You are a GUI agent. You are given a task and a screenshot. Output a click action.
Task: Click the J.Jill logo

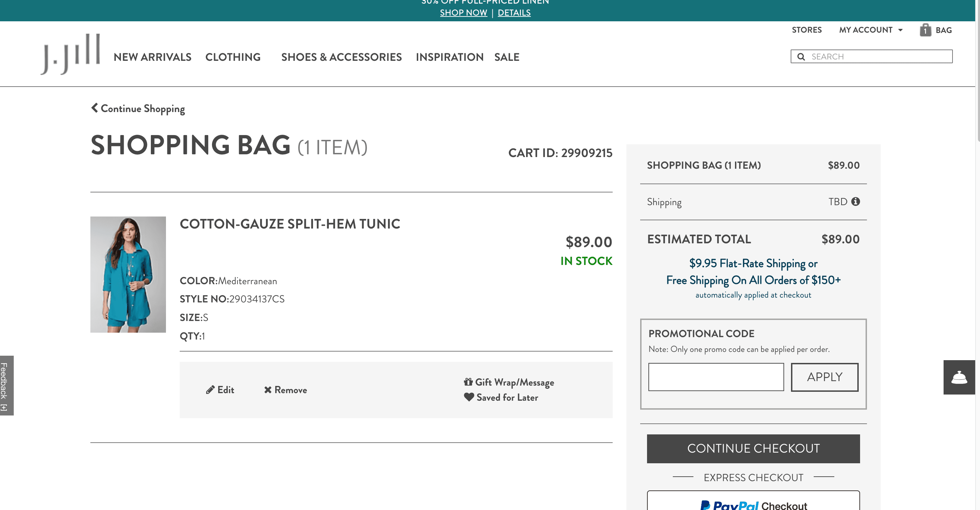tap(70, 54)
